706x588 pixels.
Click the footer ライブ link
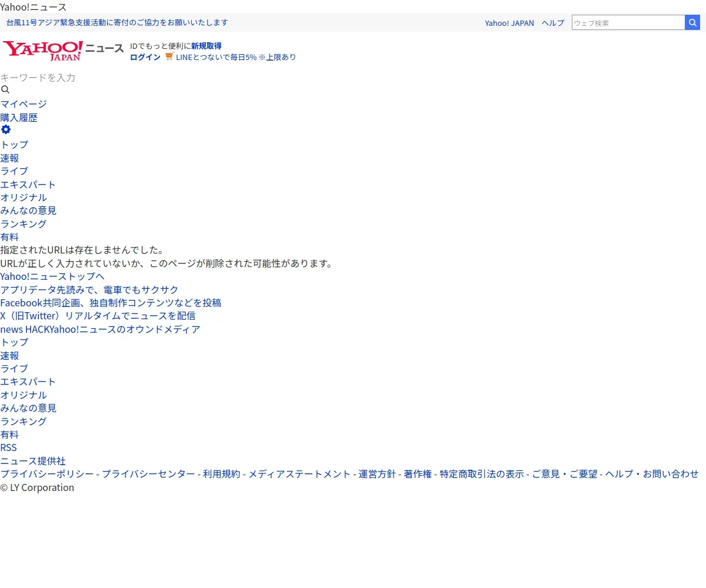point(14,369)
